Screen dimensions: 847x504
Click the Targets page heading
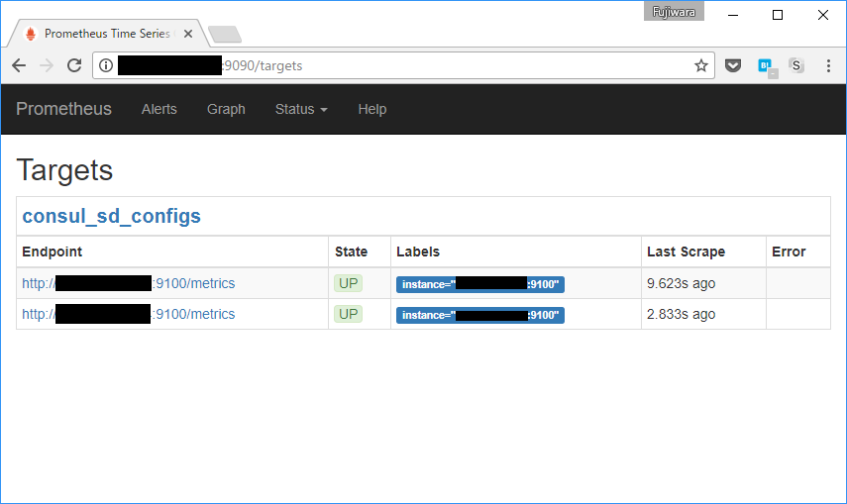pos(64,170)
